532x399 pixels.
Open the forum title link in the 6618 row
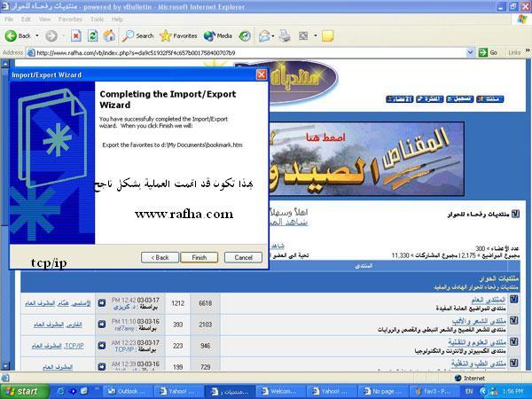coord(489,300)
